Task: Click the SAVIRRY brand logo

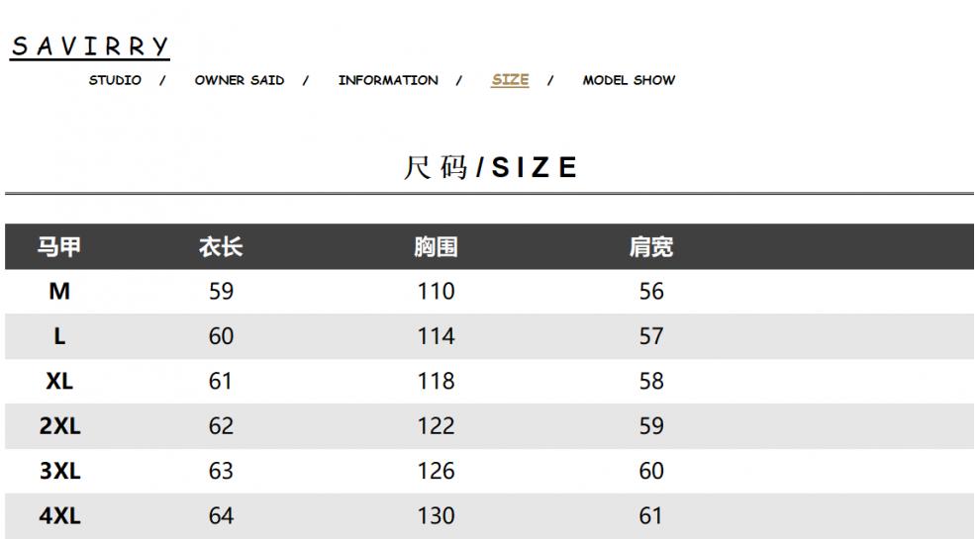Action: click(x=90, y=46)
